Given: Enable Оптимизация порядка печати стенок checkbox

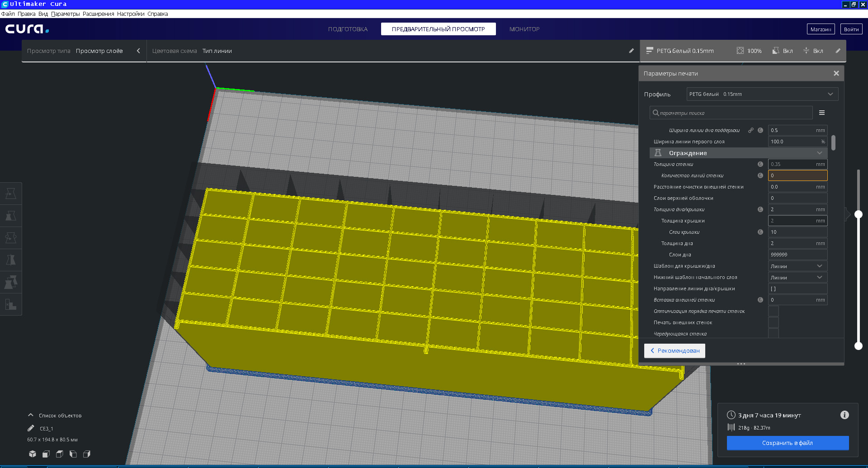Looking at the screenshot, I should click(x=774, y=311).
